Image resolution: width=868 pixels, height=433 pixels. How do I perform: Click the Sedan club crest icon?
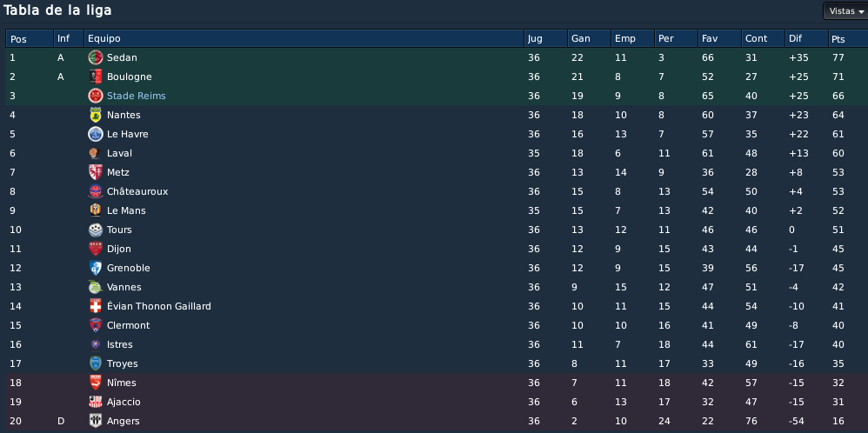coord(95,57)
